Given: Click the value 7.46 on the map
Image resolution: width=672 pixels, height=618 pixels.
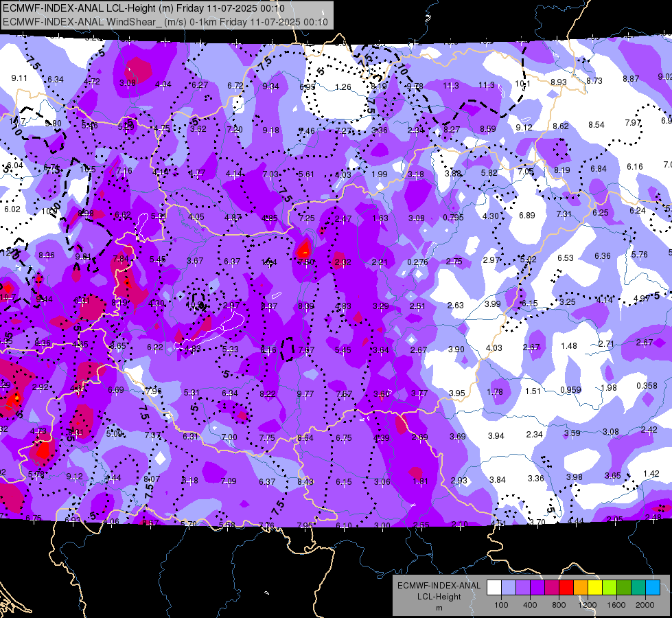Looking at the screenshot, I should 306,130.
